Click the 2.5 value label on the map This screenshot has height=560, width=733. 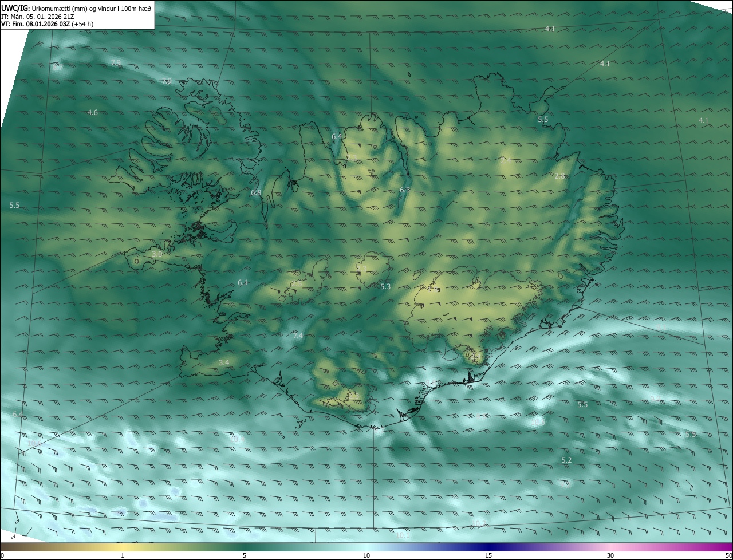coord(297,284)
